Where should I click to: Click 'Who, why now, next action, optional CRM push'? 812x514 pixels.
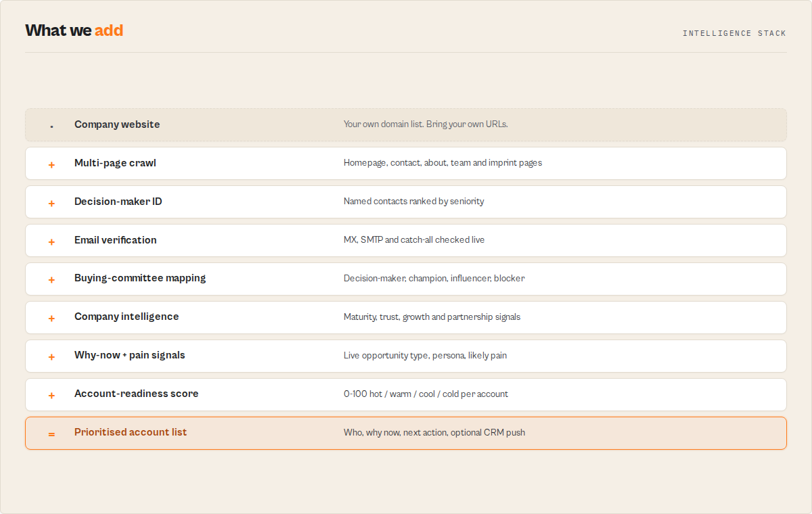434,433
